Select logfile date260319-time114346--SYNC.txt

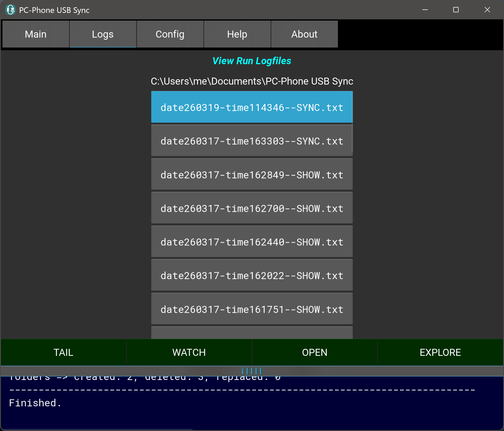tap(251, 107)
